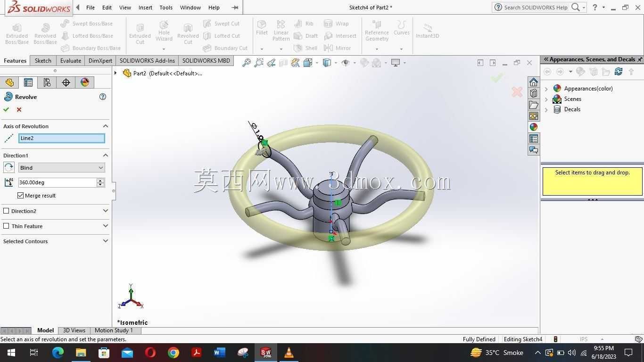This screenshot has height=362, width=644.
Task: Open the File menu
Action: pos(90,8)
